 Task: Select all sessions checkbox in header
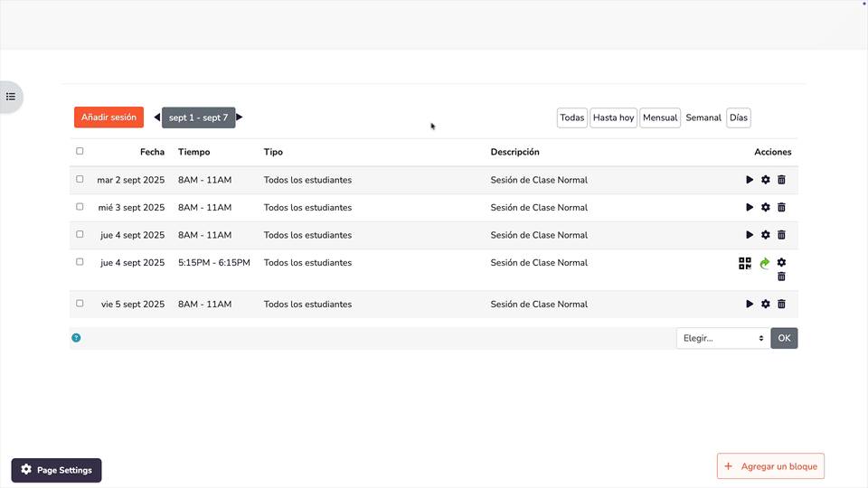click(80, 151)
